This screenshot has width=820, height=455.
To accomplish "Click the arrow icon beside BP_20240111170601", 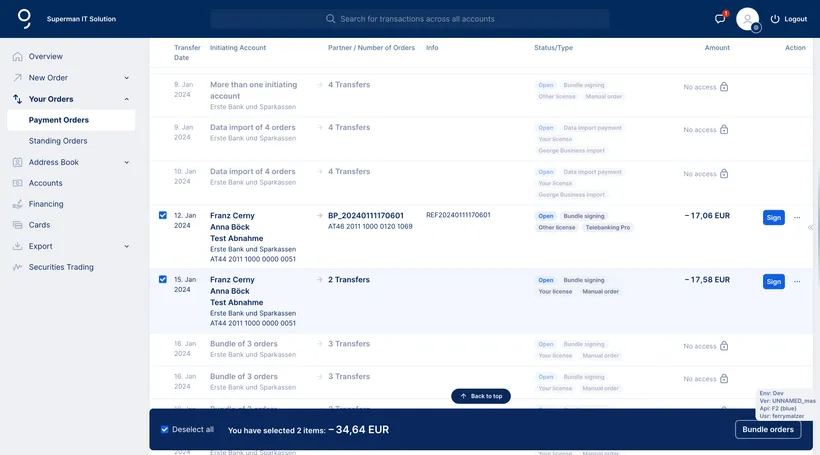I will tap(320, 215).
